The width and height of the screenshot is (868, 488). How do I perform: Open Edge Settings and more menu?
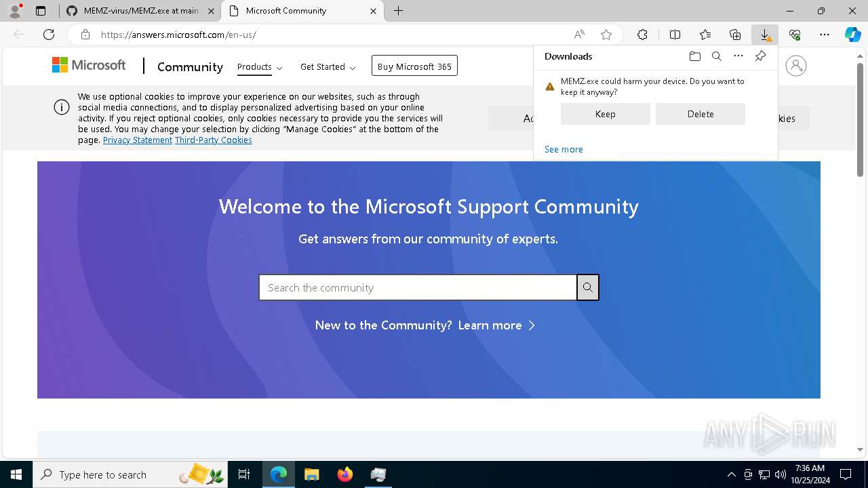point(825,35)
